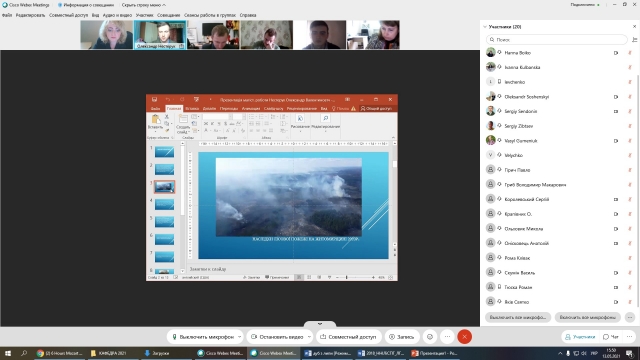640x360 pixels.
Task: Close the participants panel
Action: coord(634,27)
